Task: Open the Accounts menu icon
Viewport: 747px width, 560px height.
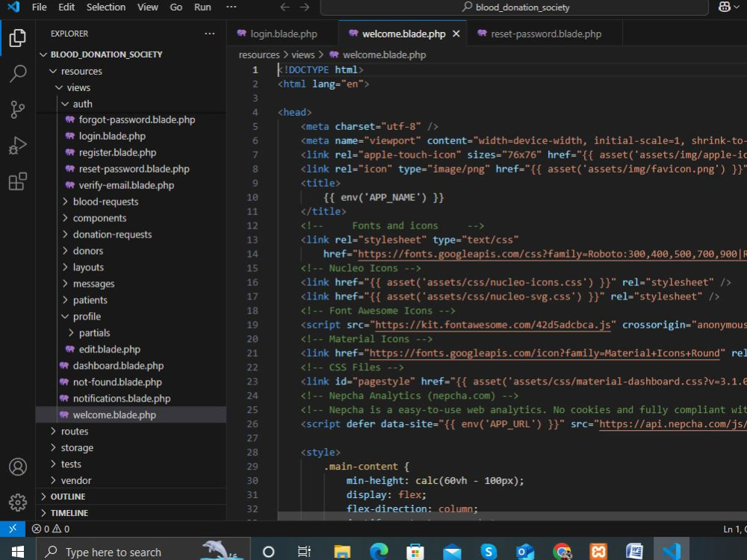Action: coord(18,467)
